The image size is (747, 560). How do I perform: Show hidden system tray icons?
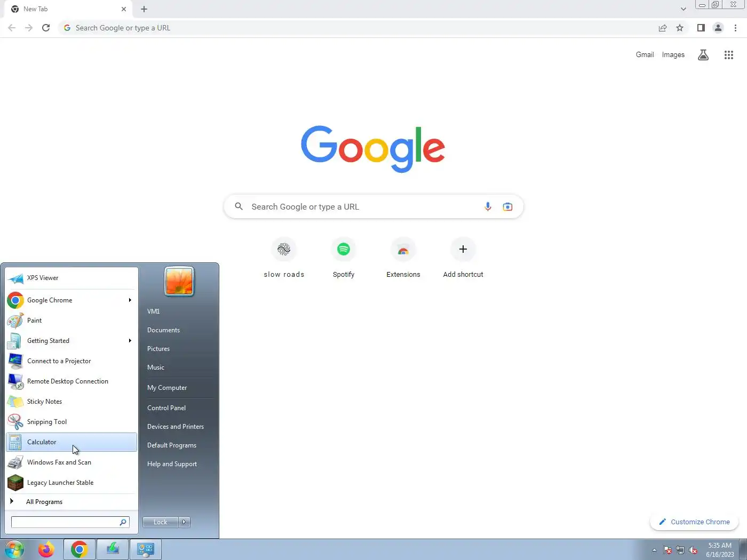(x=654, y=550)
